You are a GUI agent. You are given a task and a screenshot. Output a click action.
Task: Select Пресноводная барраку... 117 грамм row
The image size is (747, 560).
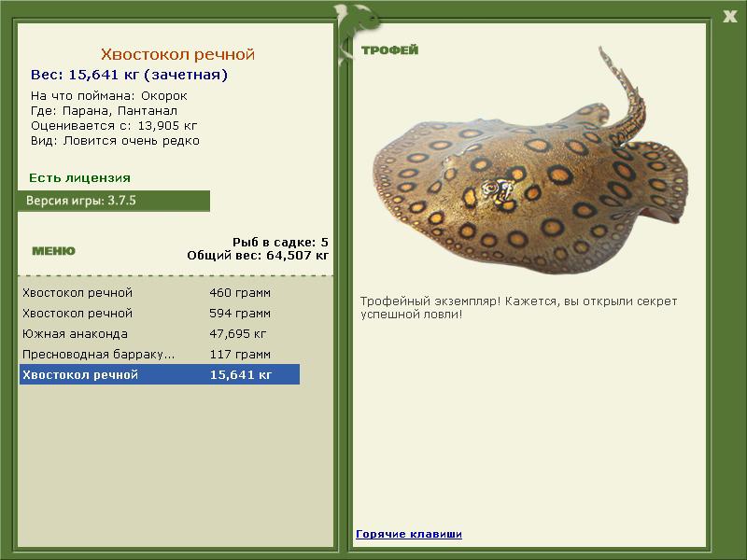pos(160,355)
